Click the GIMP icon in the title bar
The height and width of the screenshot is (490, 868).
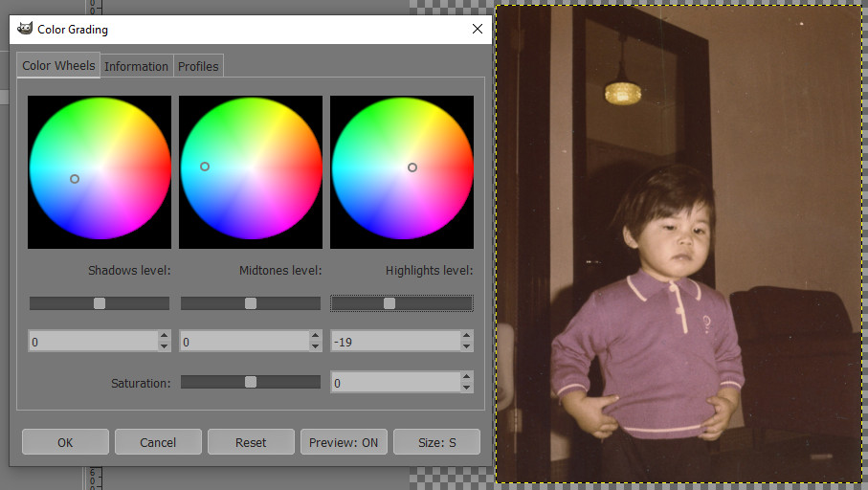25,29
